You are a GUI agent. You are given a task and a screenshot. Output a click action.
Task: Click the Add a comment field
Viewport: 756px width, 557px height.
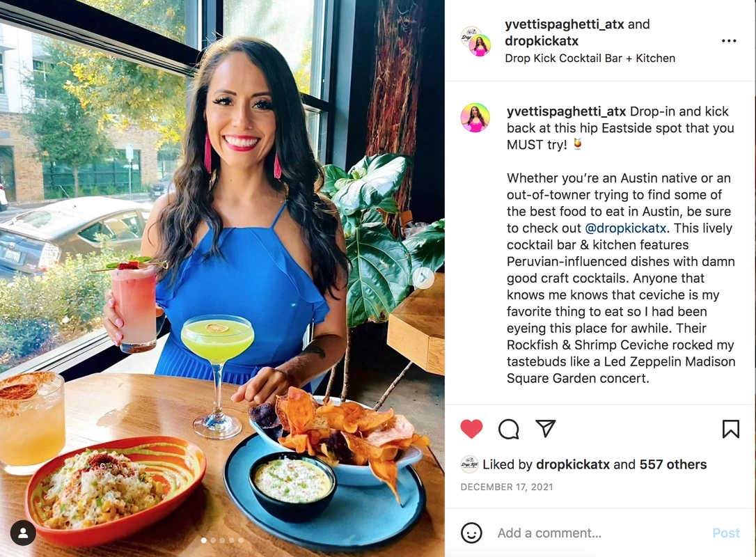pos(599,533)
